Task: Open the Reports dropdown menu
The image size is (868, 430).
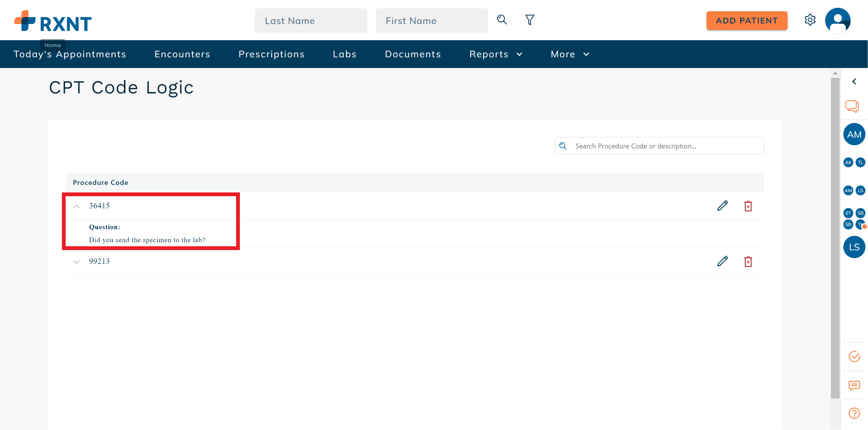Action: tap(495, 54)
